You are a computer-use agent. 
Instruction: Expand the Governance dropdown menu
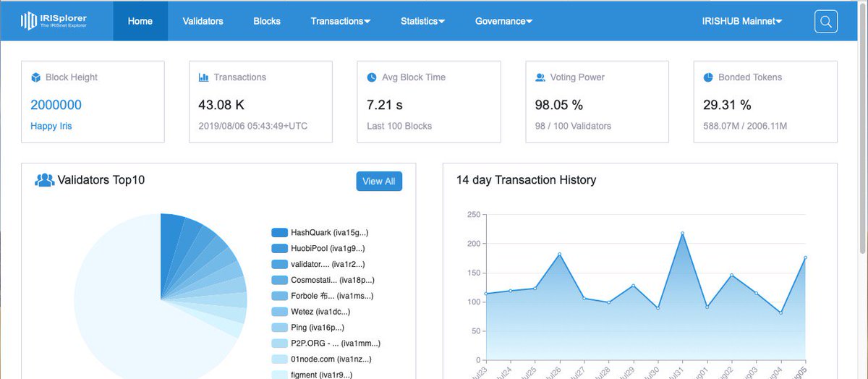[504, 21]
